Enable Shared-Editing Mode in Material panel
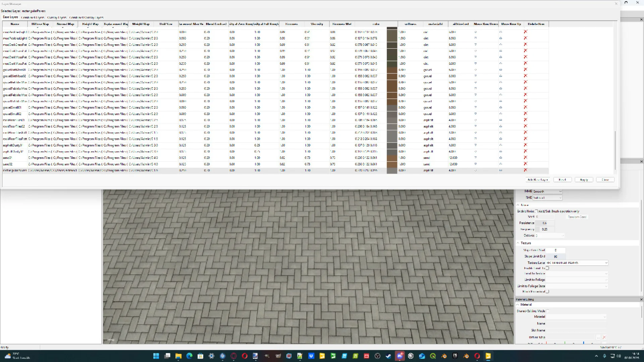The width and height of the screenshot is (644, 362). [547, 311]
